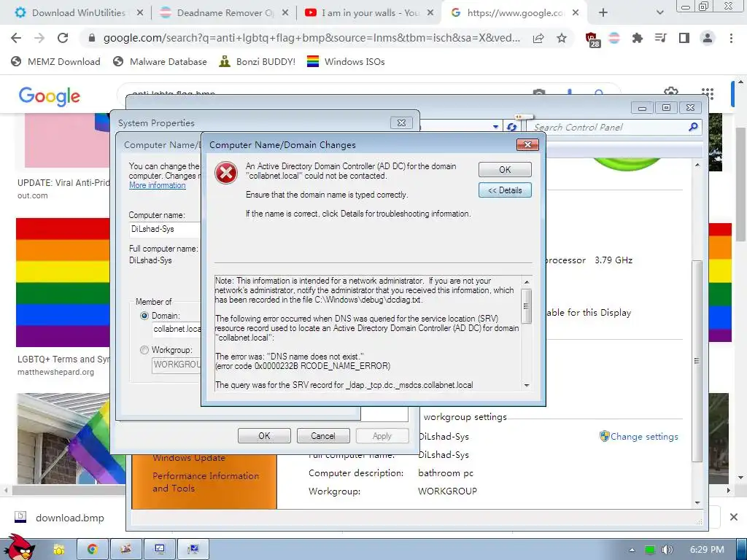This screenshot has height=560, width=747.
Task: Switch to Deadname Remover tab
Action: pyautogui.click(x=225, y=13)
